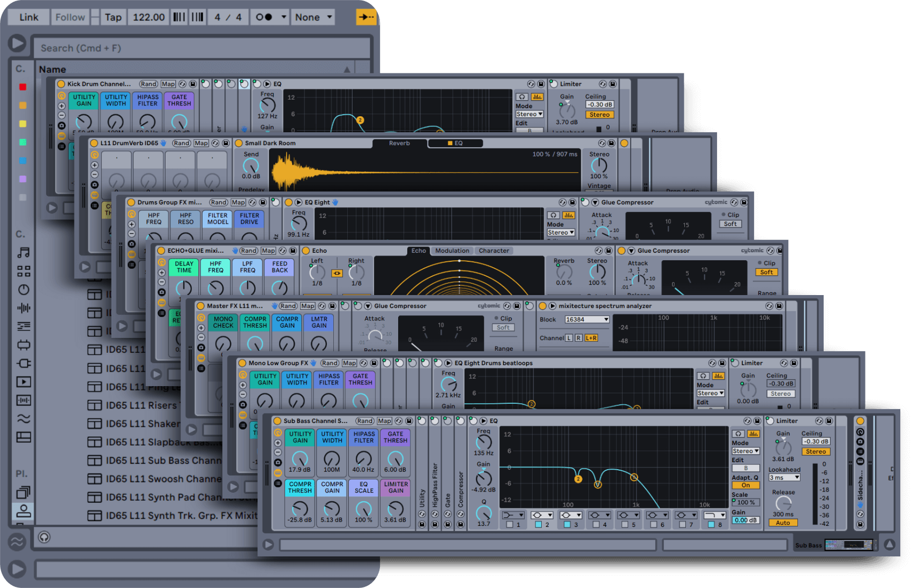
Task: Click the back-to-arrangement yellow arrow button
Action: pos(366,17)
